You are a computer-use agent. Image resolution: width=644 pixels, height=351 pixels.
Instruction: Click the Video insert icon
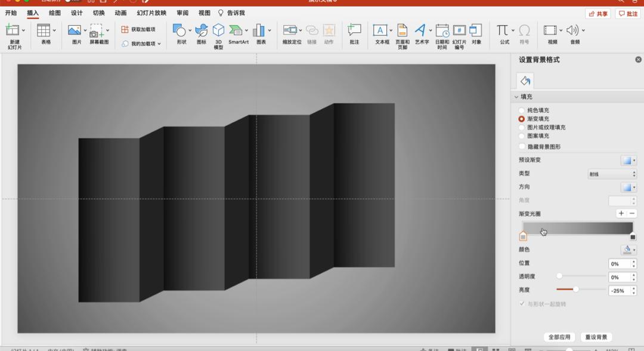tap(550, 30)
